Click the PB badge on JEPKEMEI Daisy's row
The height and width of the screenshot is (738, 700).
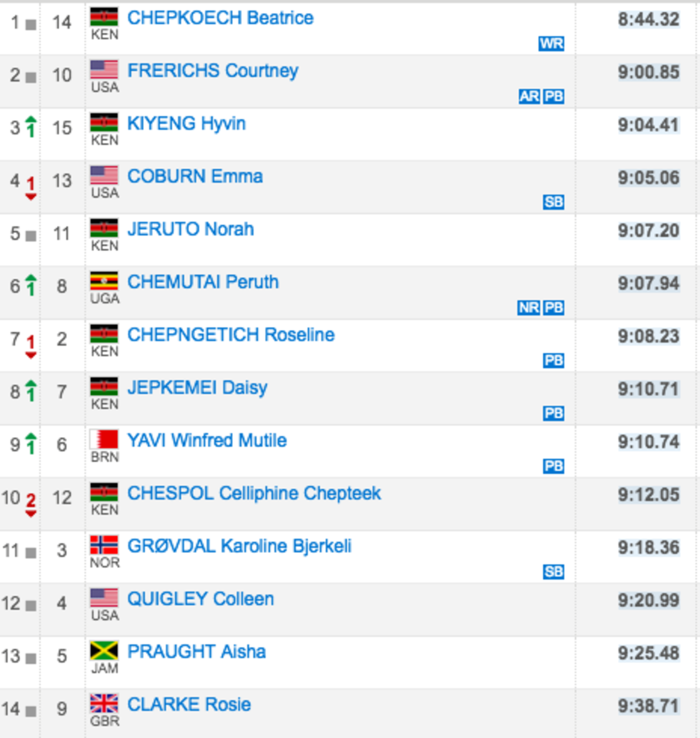tap(553, 413)
